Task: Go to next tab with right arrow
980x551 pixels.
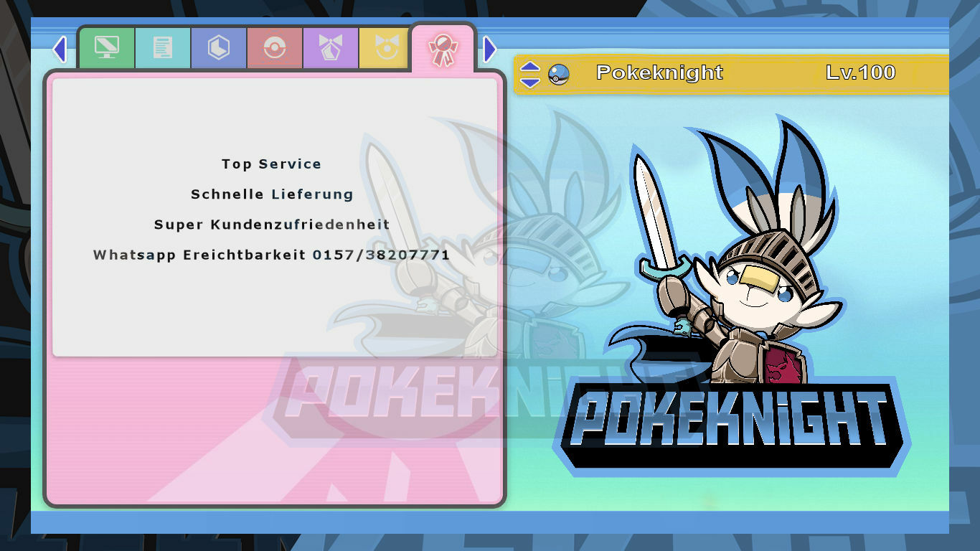Action: [490, 50]
